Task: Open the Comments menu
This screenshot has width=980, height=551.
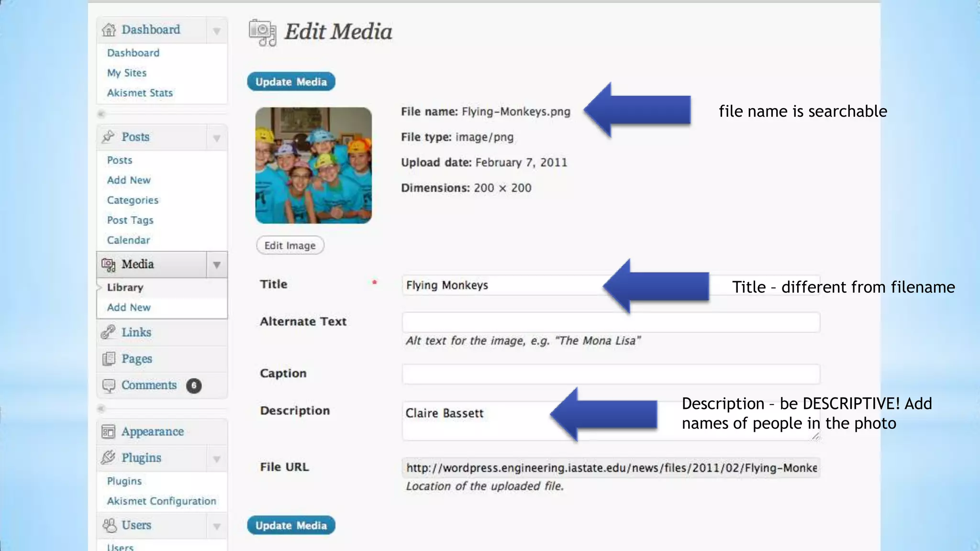Action: 149,385
